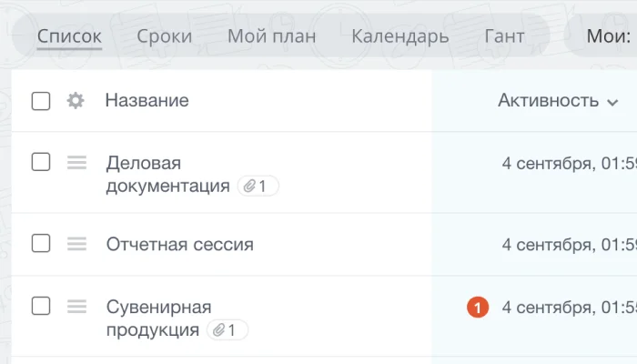
Task: Select the Отчетная сессия checkbox
Action: point(41,244)
